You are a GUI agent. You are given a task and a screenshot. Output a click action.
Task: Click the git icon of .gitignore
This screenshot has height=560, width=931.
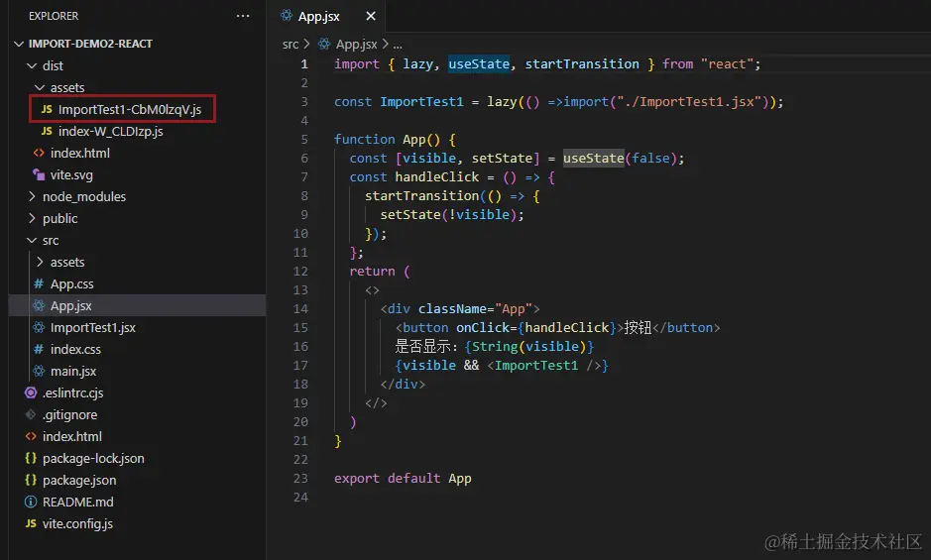[x=31, y=414]
